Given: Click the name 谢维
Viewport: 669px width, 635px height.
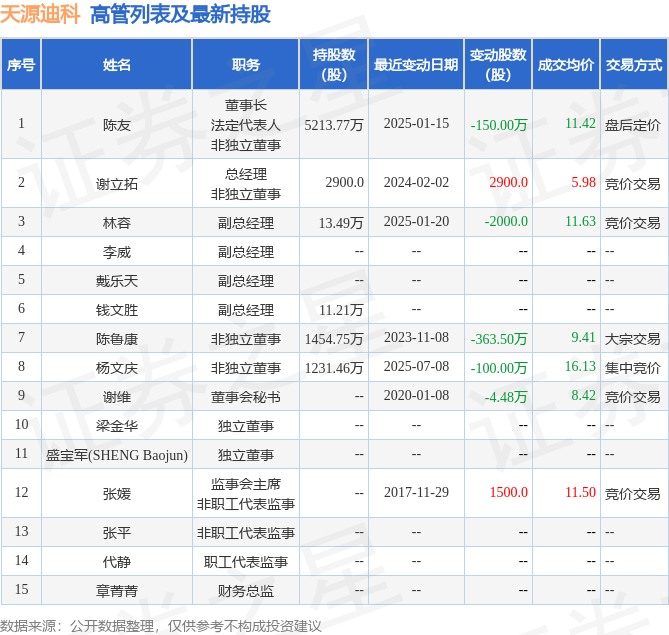Looking at the screenshot, I should click(x=116, y=397).
